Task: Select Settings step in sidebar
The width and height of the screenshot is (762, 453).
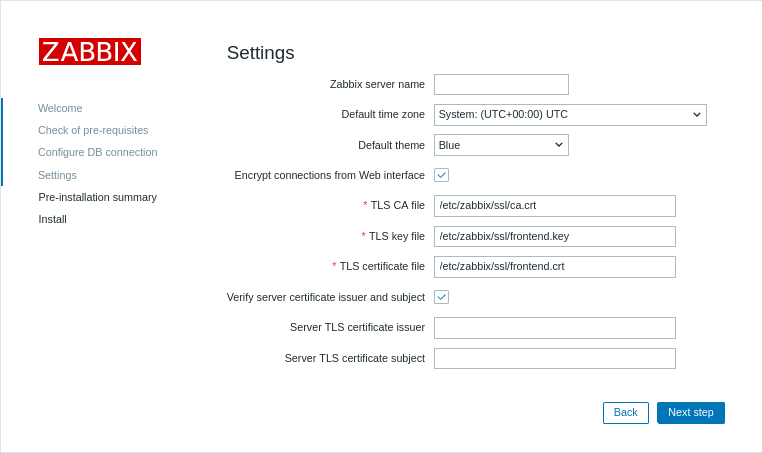Action: pyautogui.click(x=57, y=175)
